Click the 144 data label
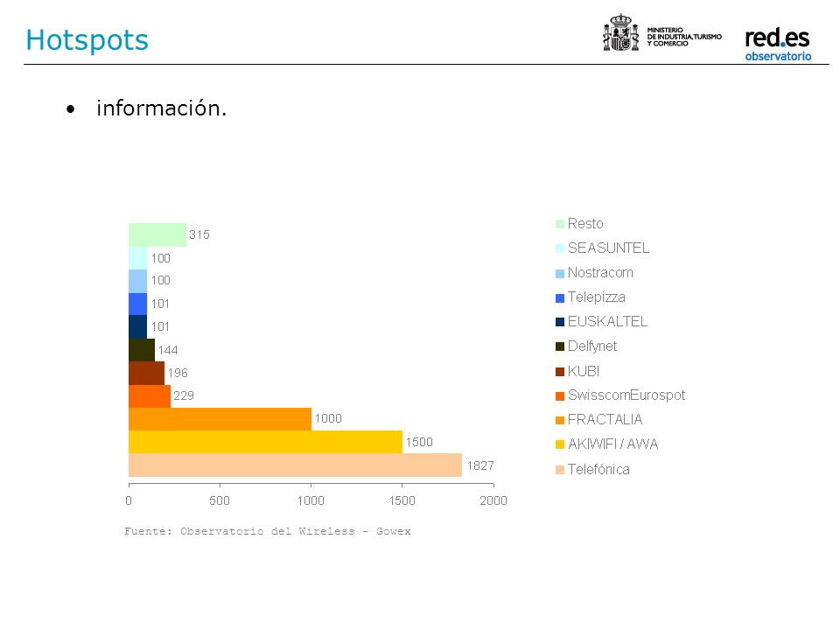 [168, 350]
